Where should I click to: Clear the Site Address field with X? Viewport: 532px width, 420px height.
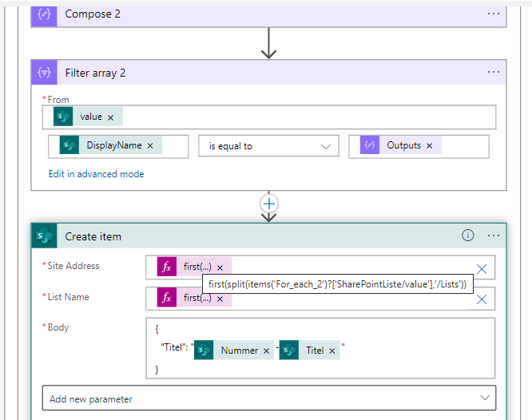click(482, 269)
